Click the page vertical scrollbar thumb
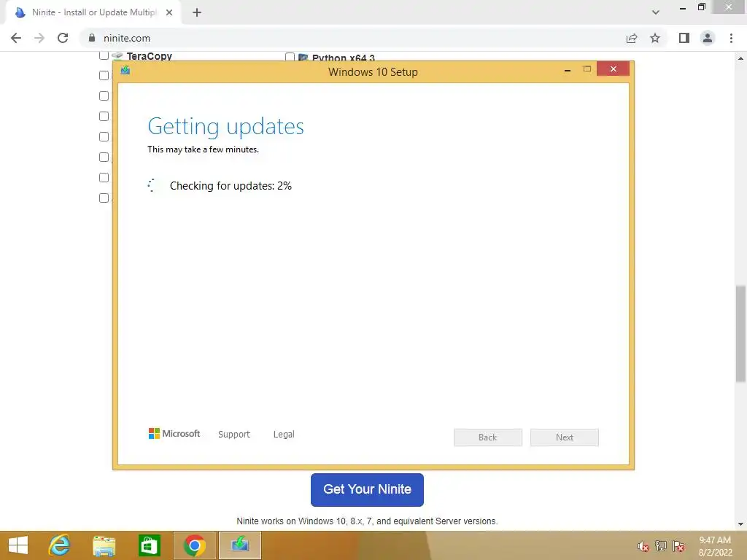The width and height of the screenshot is (747, 560). point(740,333)
